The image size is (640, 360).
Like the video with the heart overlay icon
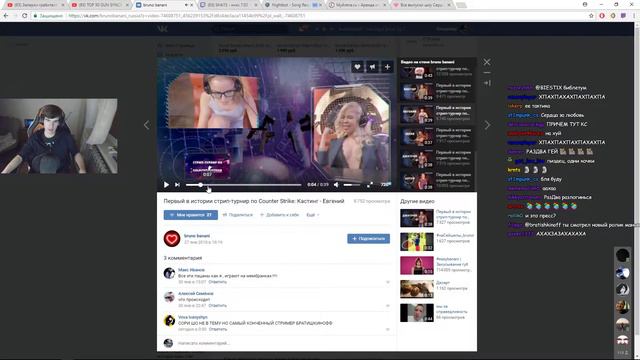[x=357, y=67]
